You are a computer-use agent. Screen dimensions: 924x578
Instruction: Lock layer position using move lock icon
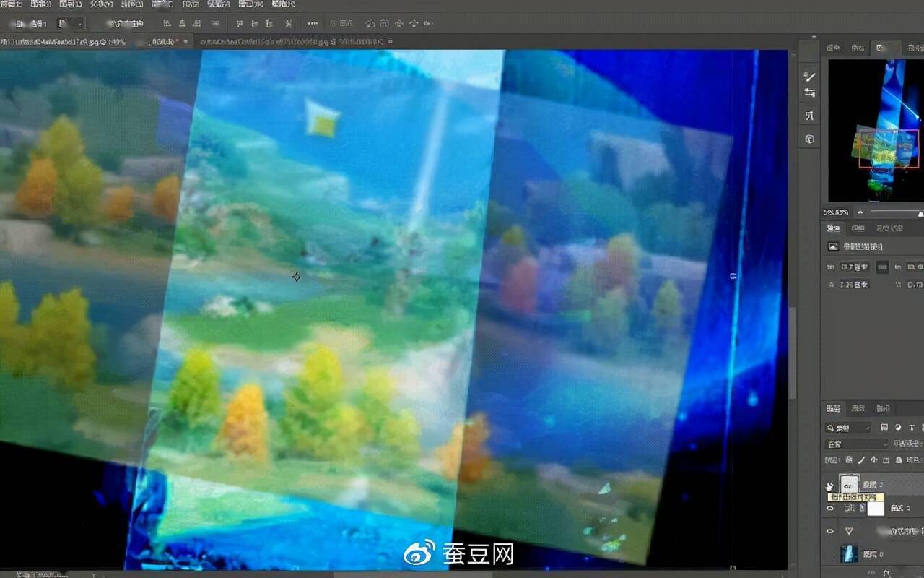click(874, 460)
